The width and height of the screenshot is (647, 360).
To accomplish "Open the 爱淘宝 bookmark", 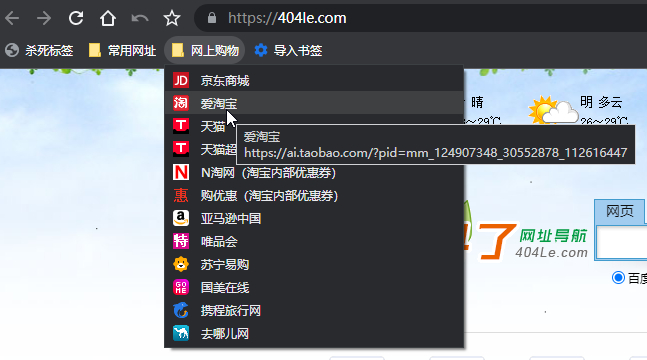I will 314,103.
